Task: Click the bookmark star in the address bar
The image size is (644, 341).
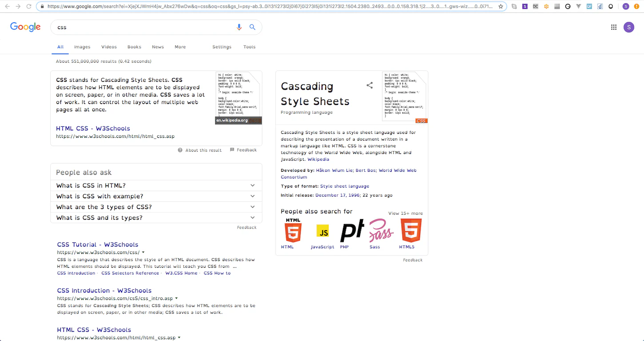Action: 501,6
